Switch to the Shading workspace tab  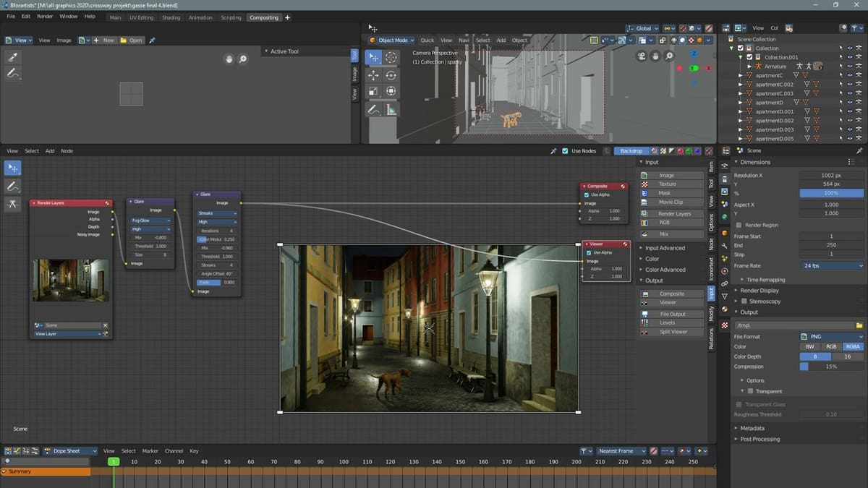point(171,17)
